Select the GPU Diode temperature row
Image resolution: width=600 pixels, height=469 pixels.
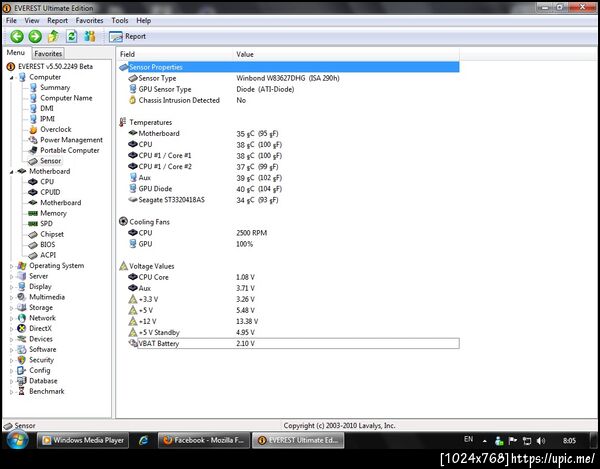point(289,189)
